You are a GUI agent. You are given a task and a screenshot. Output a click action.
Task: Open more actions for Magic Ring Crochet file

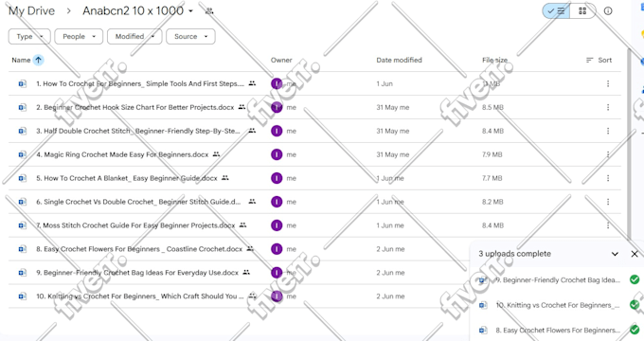tap(608, 154)
